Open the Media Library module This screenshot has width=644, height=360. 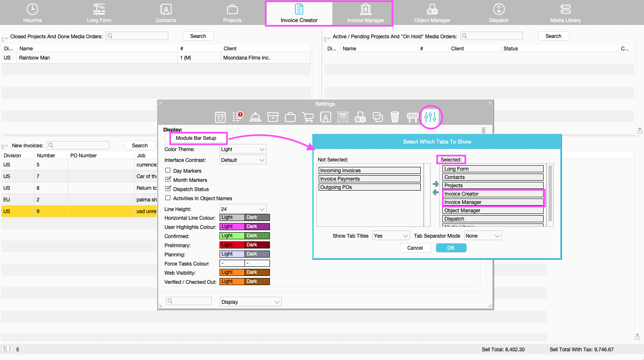click(565, 12)
